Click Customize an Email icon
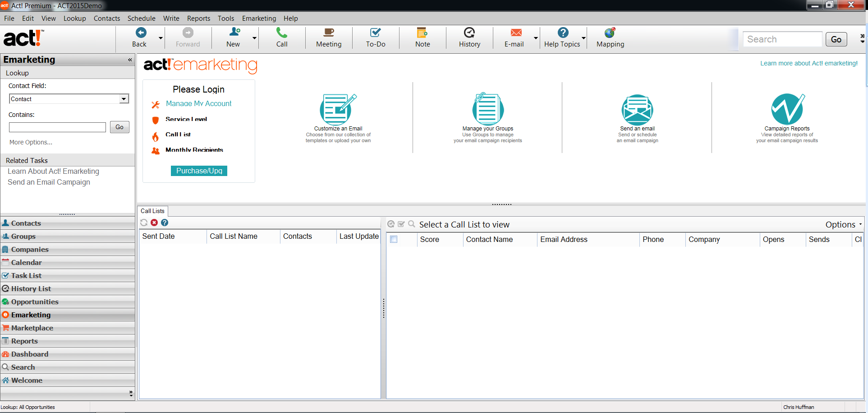The image size is (868, 413). pyautogui.click(x=338, y=109)
